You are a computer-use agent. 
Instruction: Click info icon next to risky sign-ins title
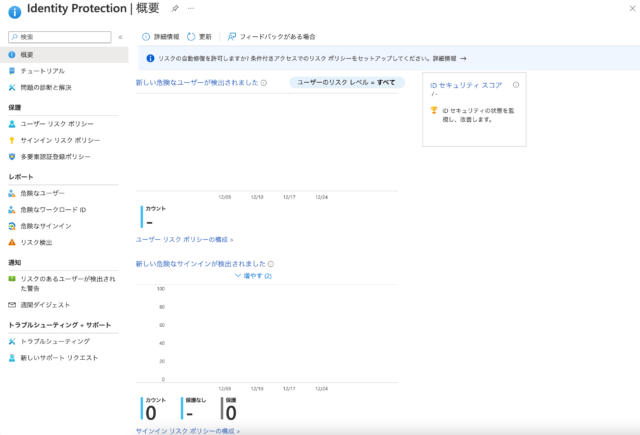[x=271, y=264]
